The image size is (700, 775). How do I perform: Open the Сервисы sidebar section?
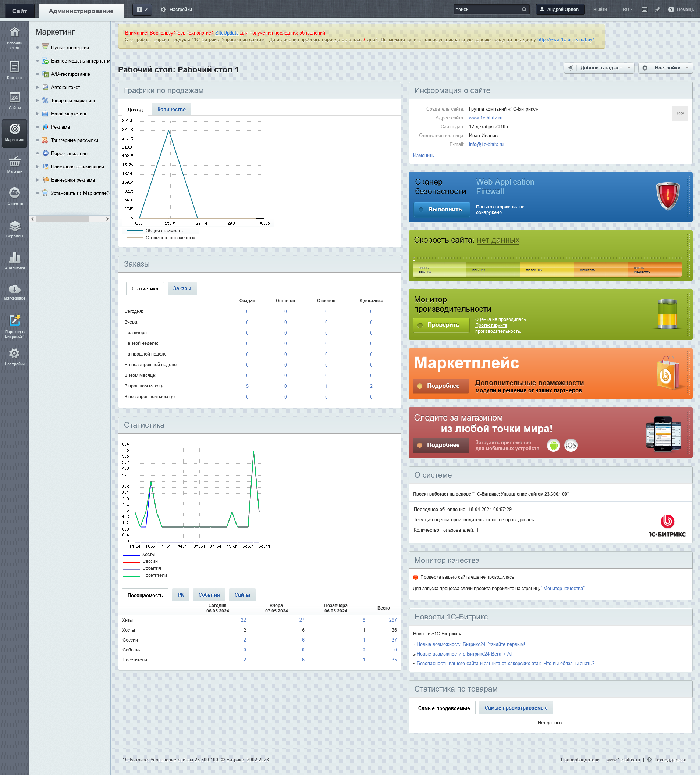[x=15, y=229]
